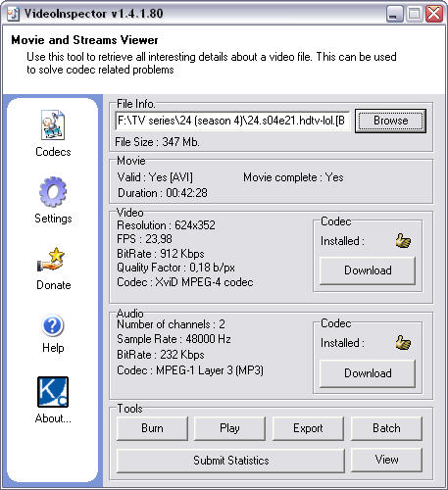
Task: Select the Codecs sidebar label
Action: point(53,152)
